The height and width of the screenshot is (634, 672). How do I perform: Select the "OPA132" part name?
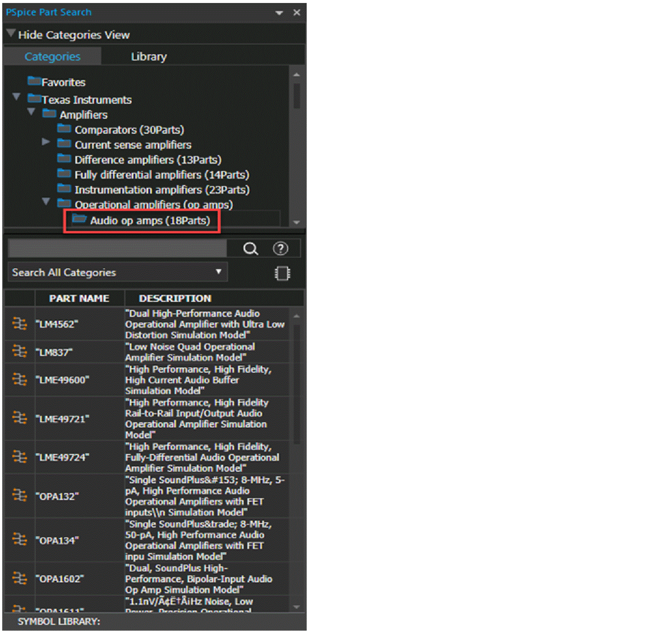tap(57, 496)
